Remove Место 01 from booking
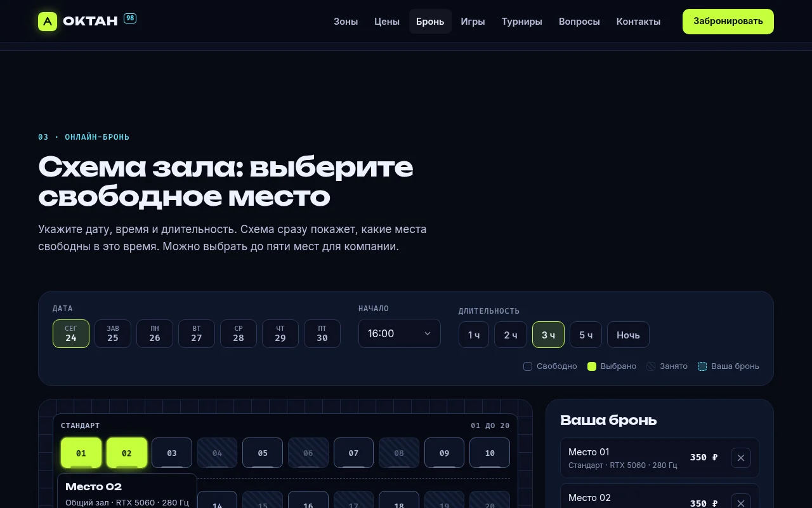Screen dimensions: 812x508 (741, 458)
